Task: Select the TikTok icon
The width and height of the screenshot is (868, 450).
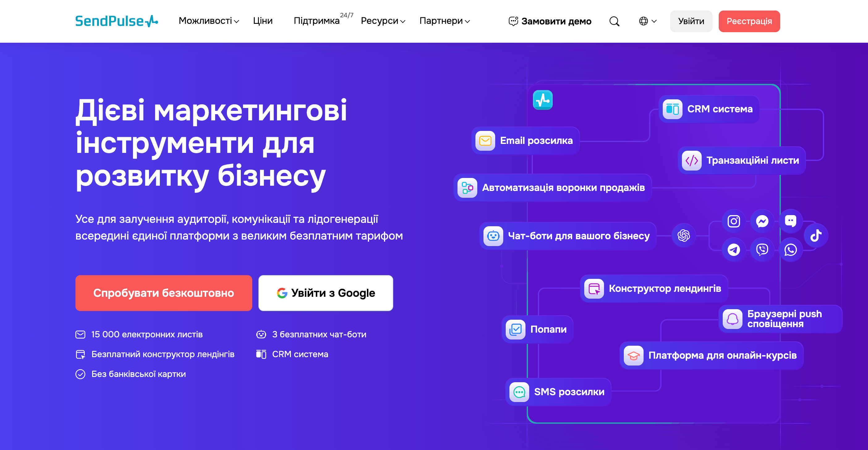Action: (815, 235)
